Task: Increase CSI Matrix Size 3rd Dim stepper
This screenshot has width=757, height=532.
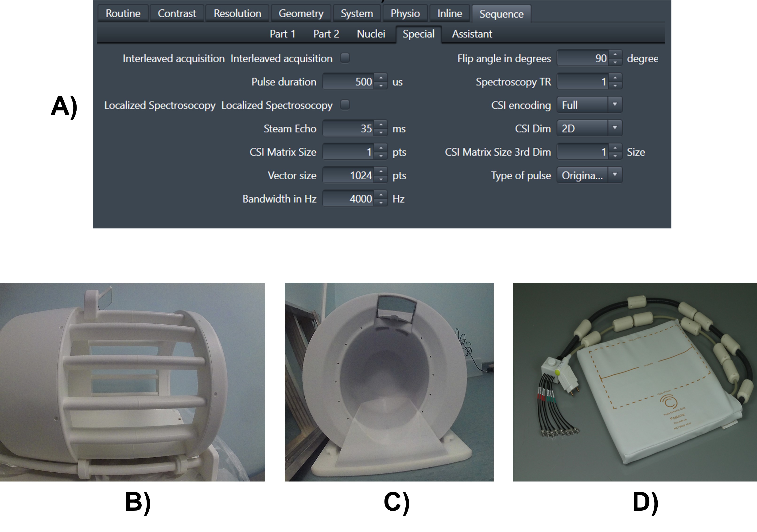Action: (x=615, y=148)
